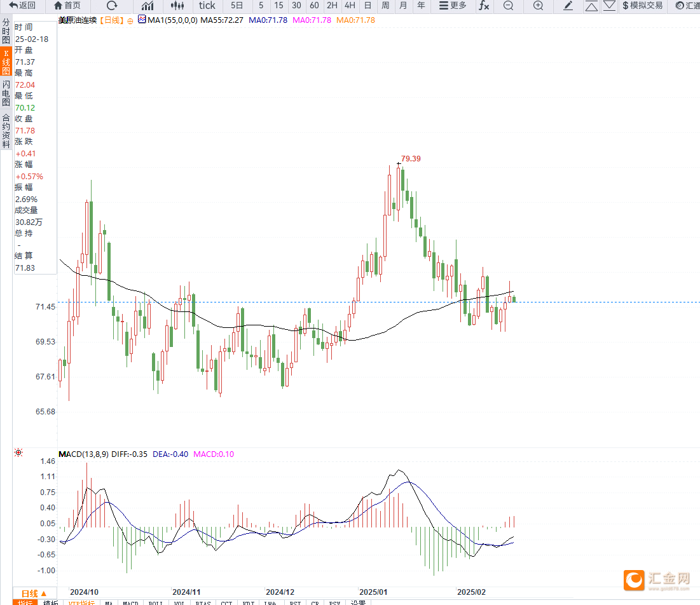Open 分时图 side tab
This screenshot has height=605, width=700.
coord(6,31)
